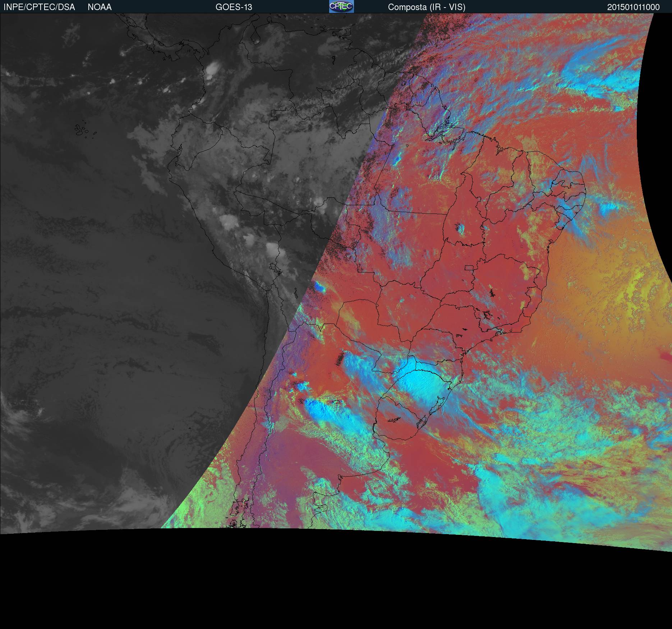Select the GOES-13 satellite label
The image size is (672, 629).
coord(234,7)
